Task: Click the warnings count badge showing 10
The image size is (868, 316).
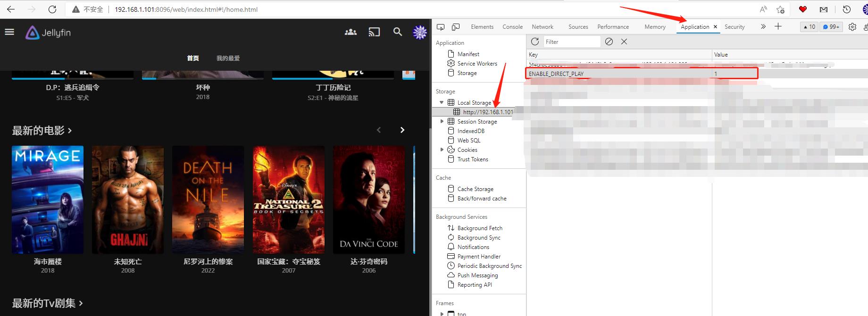Action: click(810, 27)
